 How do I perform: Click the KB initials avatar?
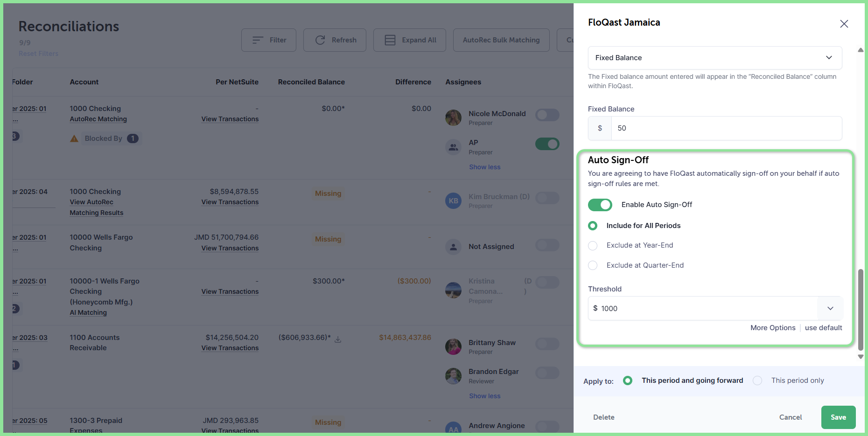[x=453, y=201]
